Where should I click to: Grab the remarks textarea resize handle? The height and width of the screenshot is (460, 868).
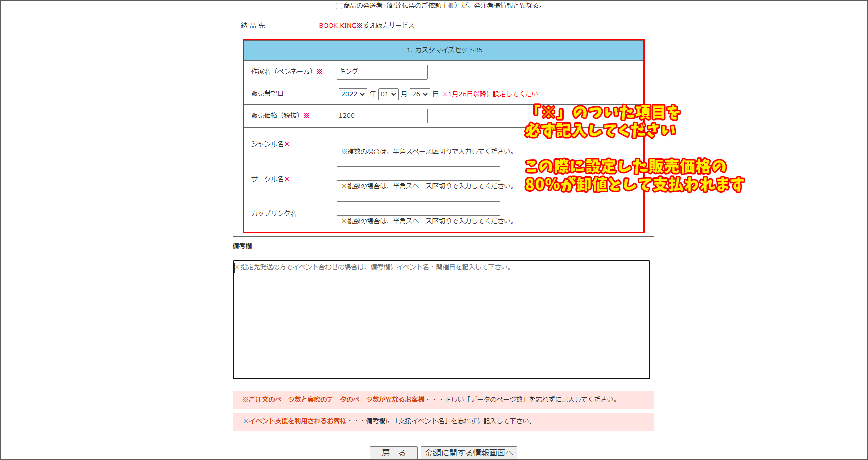tap(647, 376)
